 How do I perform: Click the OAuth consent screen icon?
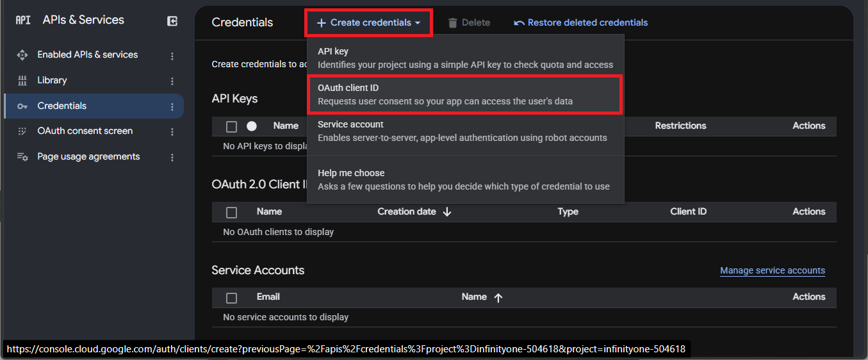click(x=22, y=131)
